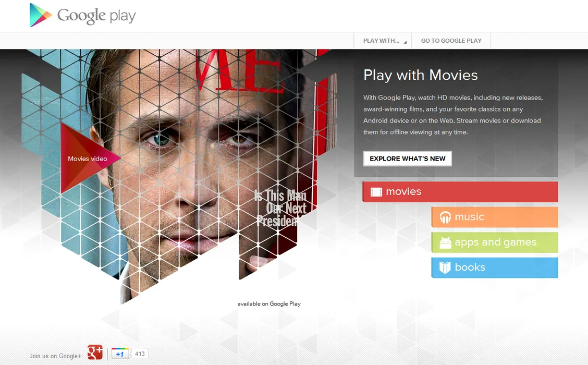
Task: Select the blue books category tab
Action: pos(495,267)
